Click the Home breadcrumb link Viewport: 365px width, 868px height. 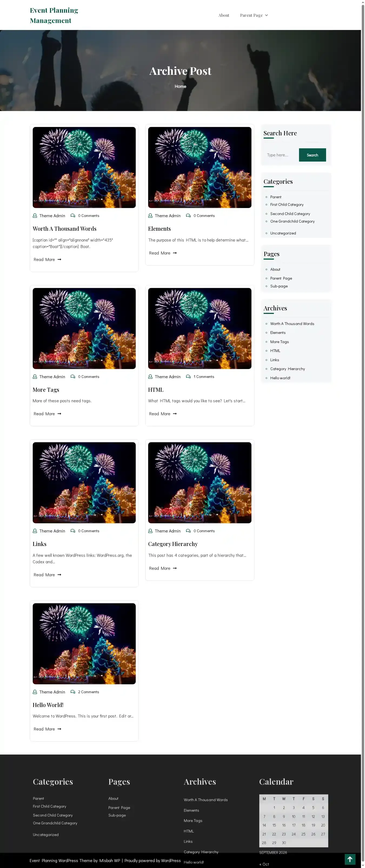coord(181,86)
